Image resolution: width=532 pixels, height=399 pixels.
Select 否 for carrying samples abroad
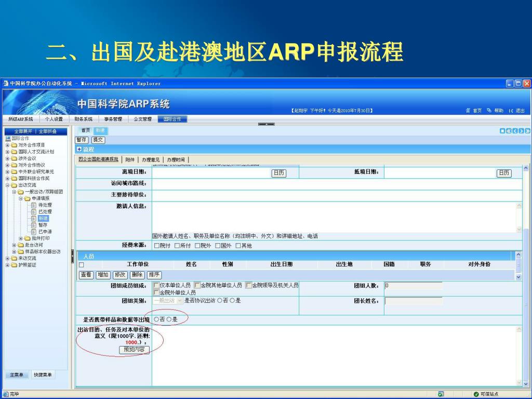[x=156, y=320]
